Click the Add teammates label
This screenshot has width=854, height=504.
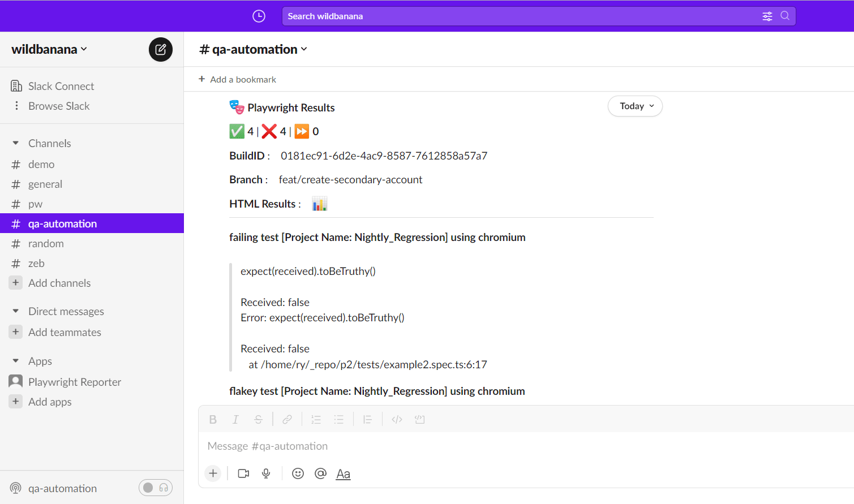[65, 332]
